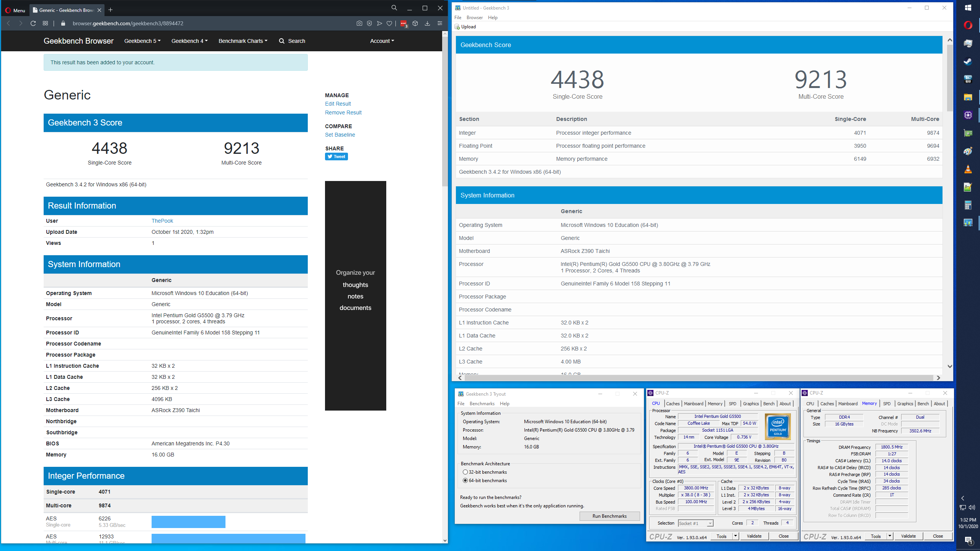Open the Geekbench 5 dropdown menu

click(142, 41)
